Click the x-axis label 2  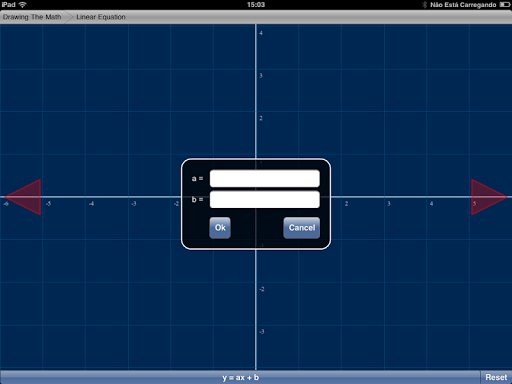(346, 203)
